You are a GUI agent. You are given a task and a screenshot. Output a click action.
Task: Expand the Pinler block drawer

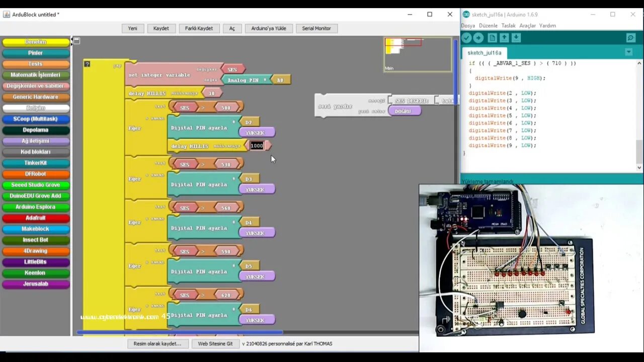click(x=36, y=53)
